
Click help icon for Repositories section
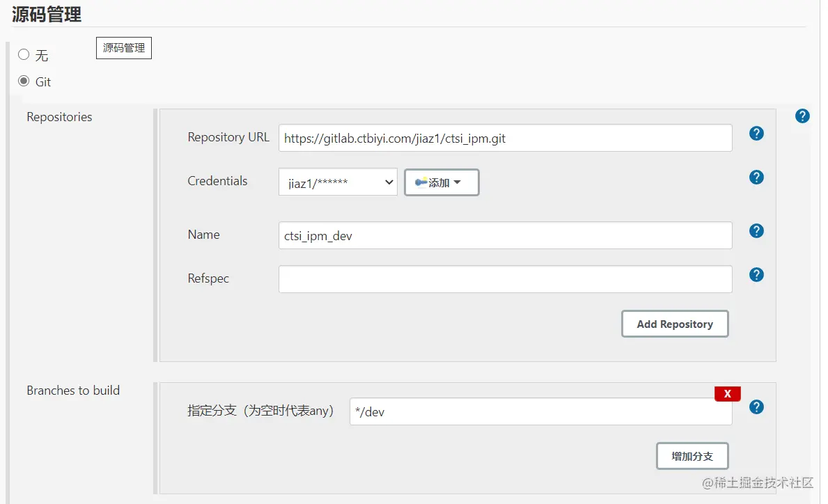click(802, 116)
